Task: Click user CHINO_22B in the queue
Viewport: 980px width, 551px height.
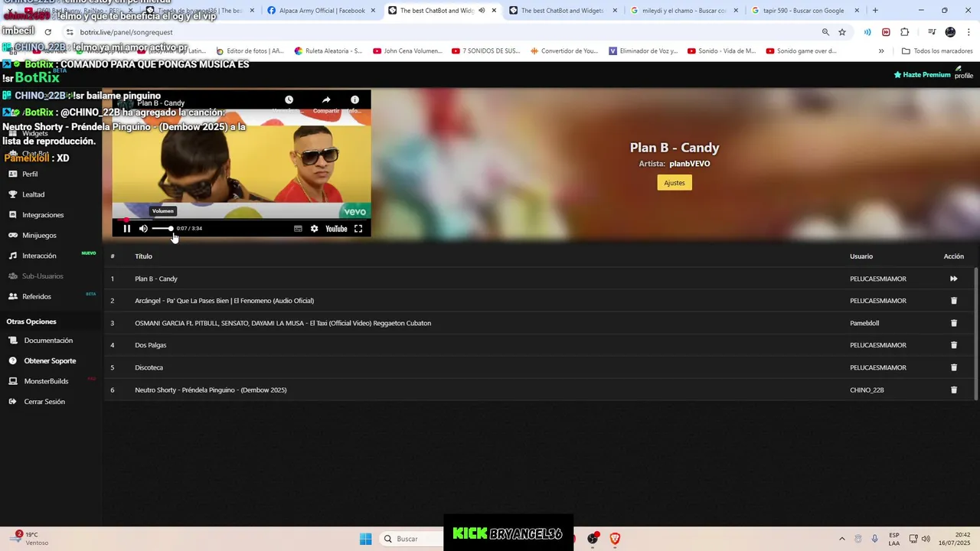Action: click(867, 390)
